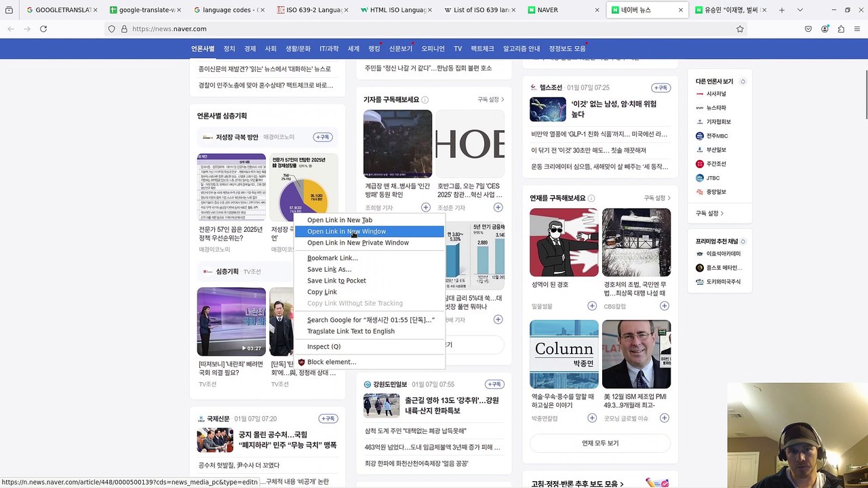This screenshot has height=488, width=868.
Task: Open the extensions puzzle-piece icon
Action: [x=841, y=29]
